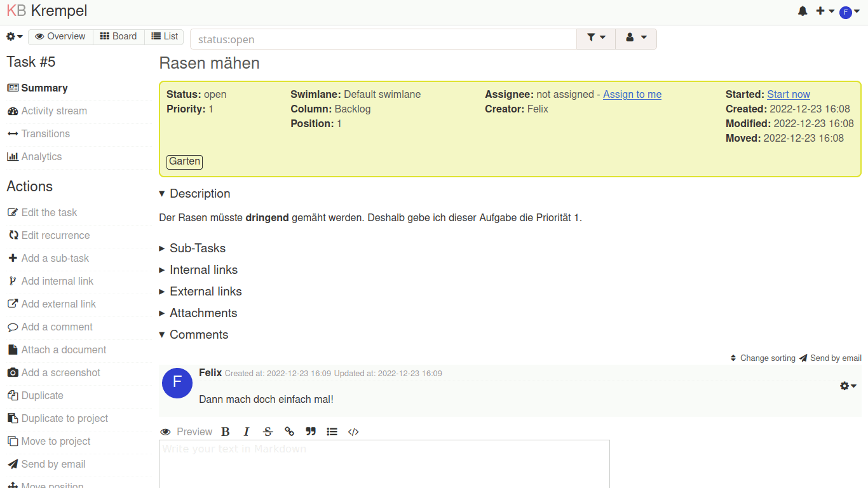Switch to the Board view
This screenshot has height=488, width=868.
point(119,37)
